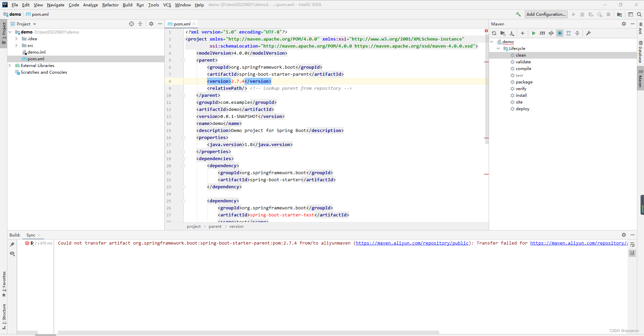Generate sources and update folders in Maven
Screen dimensions: 644x336
pyautogui.click(x=503, y=33)
